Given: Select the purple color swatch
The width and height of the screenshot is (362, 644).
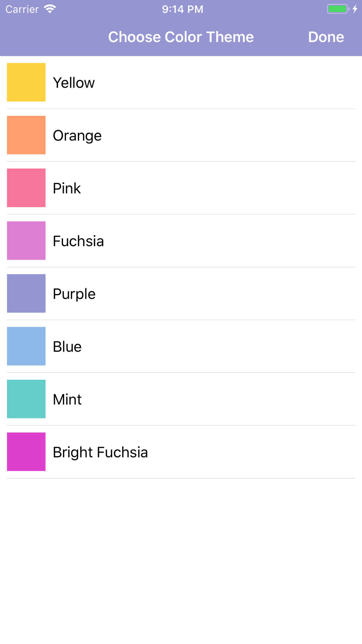Looking at the screenshot, I should point(26,293).
